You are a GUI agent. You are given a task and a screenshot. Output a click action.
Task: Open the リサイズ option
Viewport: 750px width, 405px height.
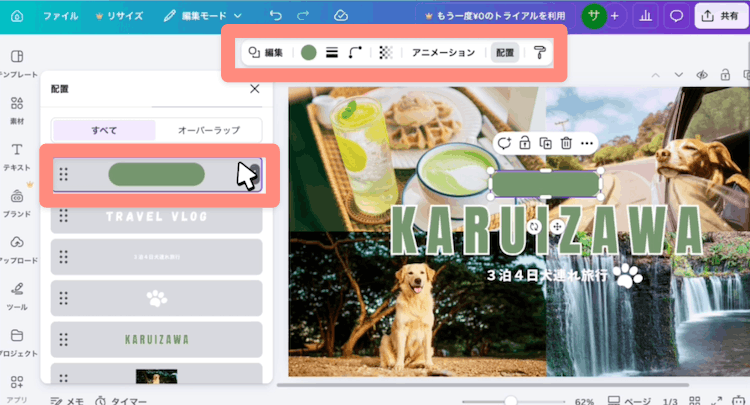tap(120, 16)
